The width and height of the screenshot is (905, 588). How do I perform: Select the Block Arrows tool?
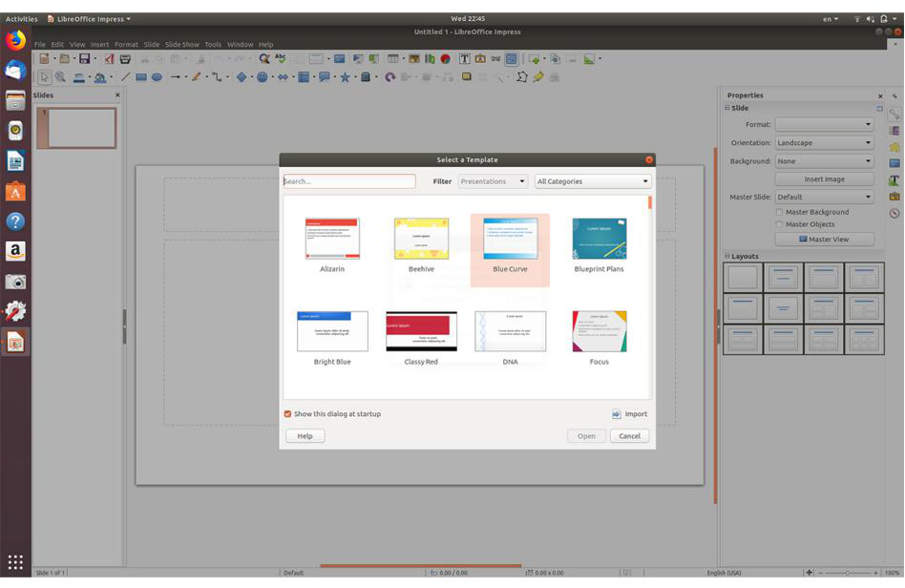point(283,77)
